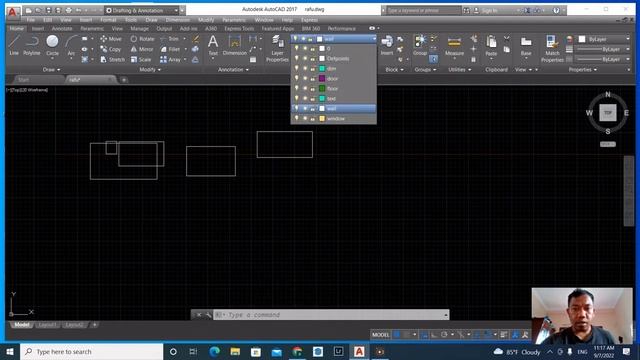Image resolution: width=640 pixels, height=360 pixels.
Task: Click the Windows taskbar search box
Action: 91,351
